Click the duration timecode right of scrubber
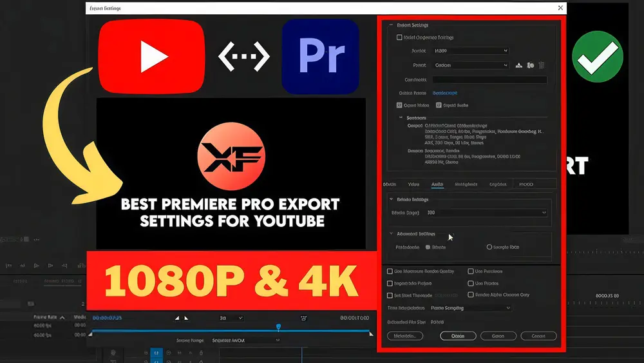Screen dimensions: 644x363 point(354,318)
